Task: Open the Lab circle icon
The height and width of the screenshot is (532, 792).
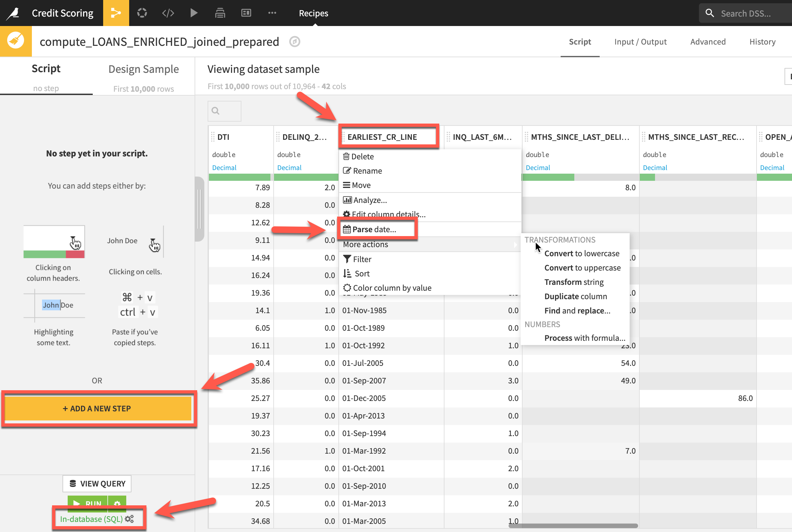Action: pyautogui.click(x=142, y=13)
